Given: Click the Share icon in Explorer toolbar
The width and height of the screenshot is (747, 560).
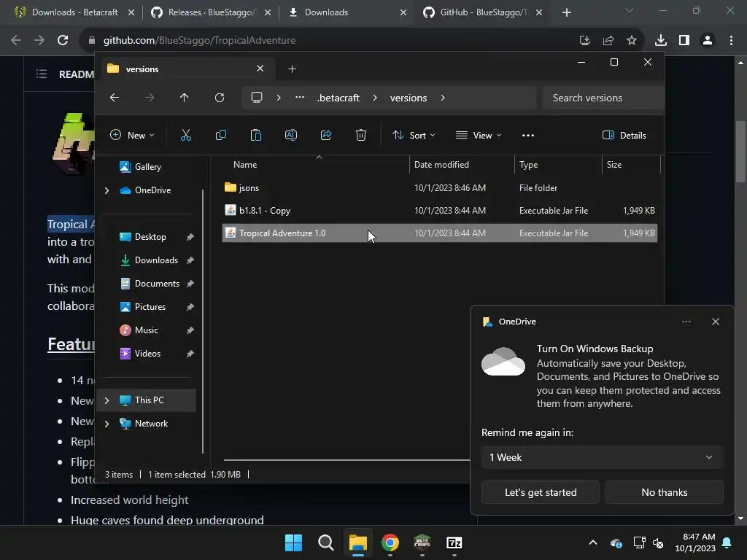Looking at the screenshot, I should [326, 135].
